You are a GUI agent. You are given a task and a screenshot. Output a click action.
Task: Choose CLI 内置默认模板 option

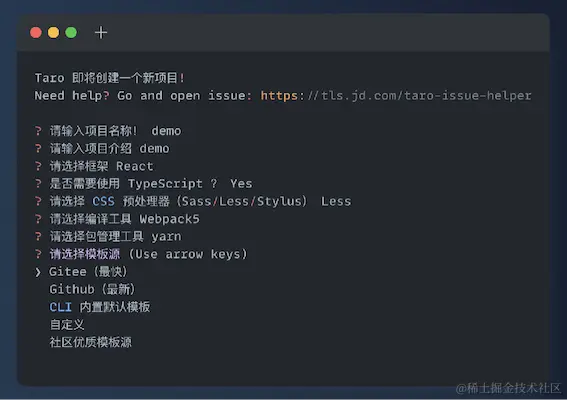pos(100,307)
